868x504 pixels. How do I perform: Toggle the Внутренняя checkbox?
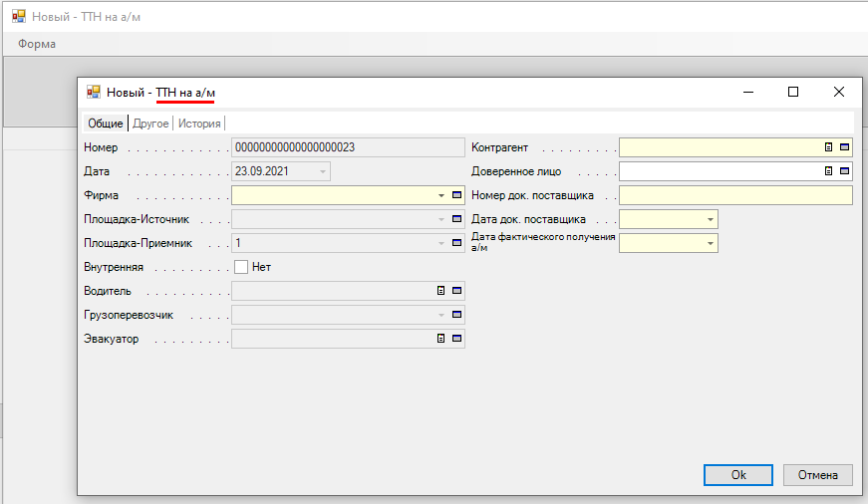[x=241, y=267]
